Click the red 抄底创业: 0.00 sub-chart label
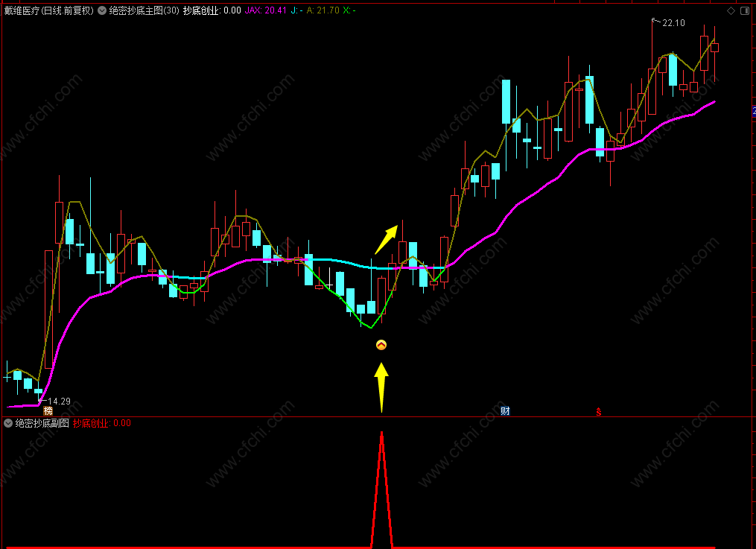Viewport: 756px width, 549px height. 102,423
